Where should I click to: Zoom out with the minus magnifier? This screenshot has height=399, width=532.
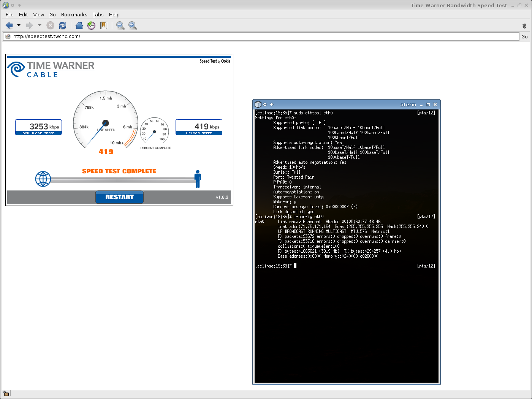(120, 25)
